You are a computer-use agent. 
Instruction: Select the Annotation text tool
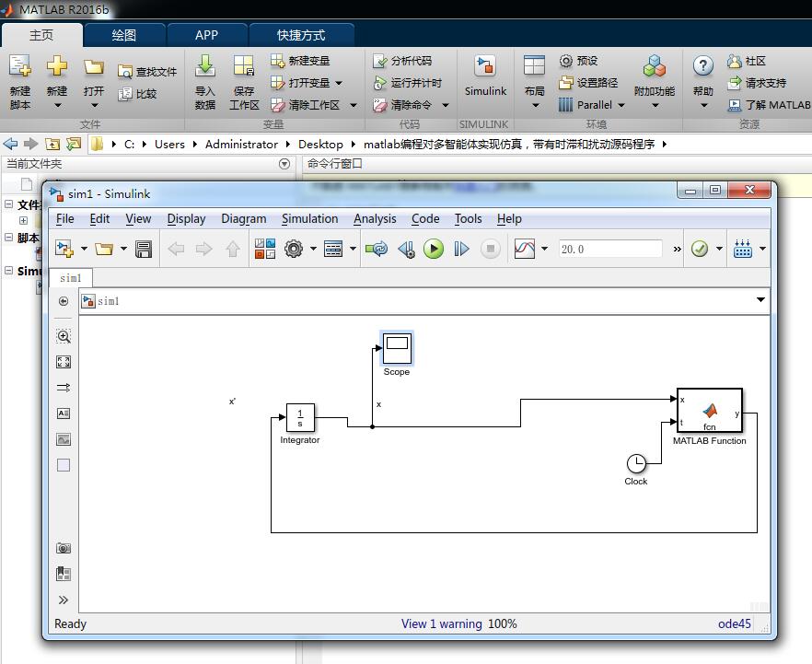pyautogui.click(x=64, y=414)
